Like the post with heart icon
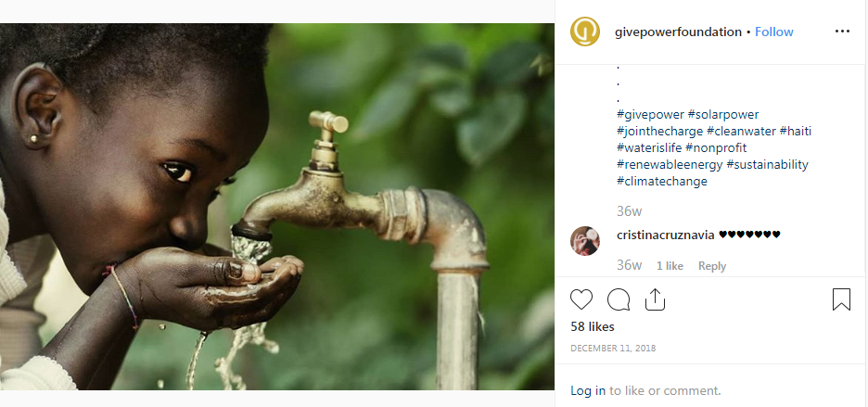This screenshot has height=407, width=868. coord(581,299)
